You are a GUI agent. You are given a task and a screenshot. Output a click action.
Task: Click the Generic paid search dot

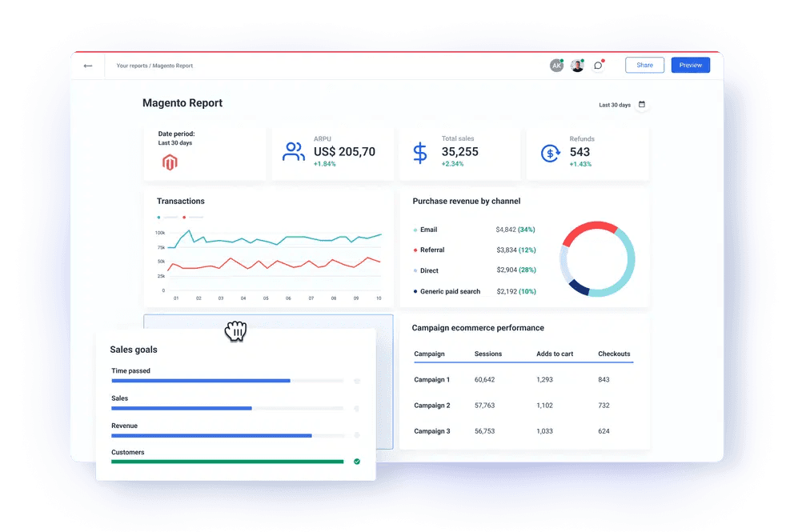coord(415,291)
